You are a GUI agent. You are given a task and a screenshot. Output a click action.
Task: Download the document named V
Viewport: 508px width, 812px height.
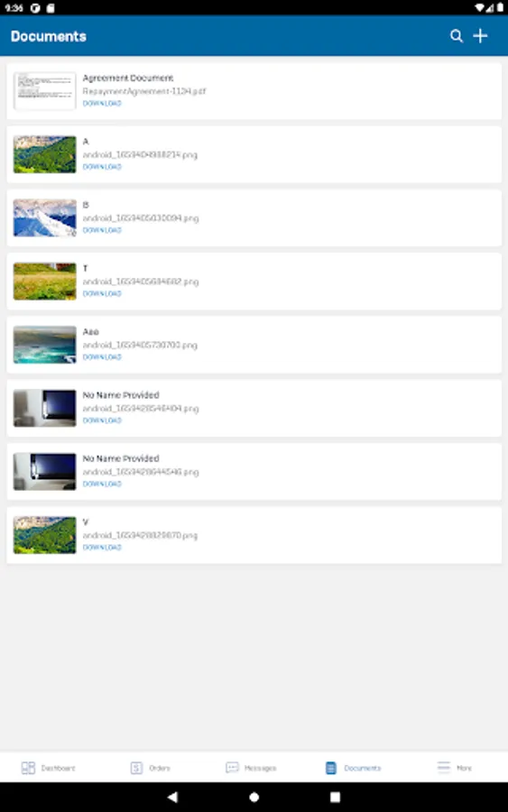tap(102, 548)
